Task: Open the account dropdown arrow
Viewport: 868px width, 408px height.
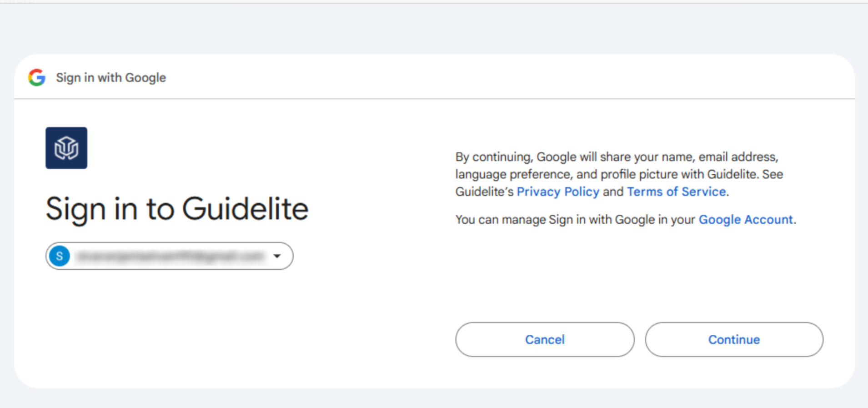Action: pos(277,256)
